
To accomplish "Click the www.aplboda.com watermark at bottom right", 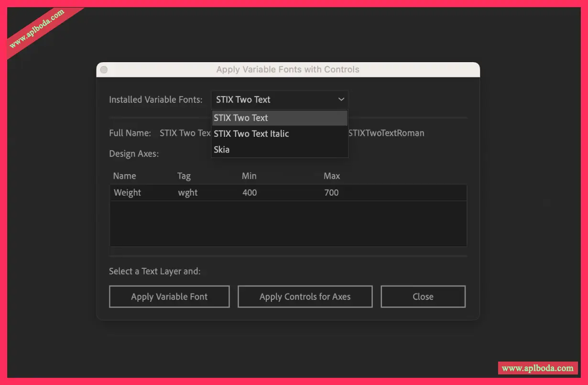I will (x=537, y=368).
